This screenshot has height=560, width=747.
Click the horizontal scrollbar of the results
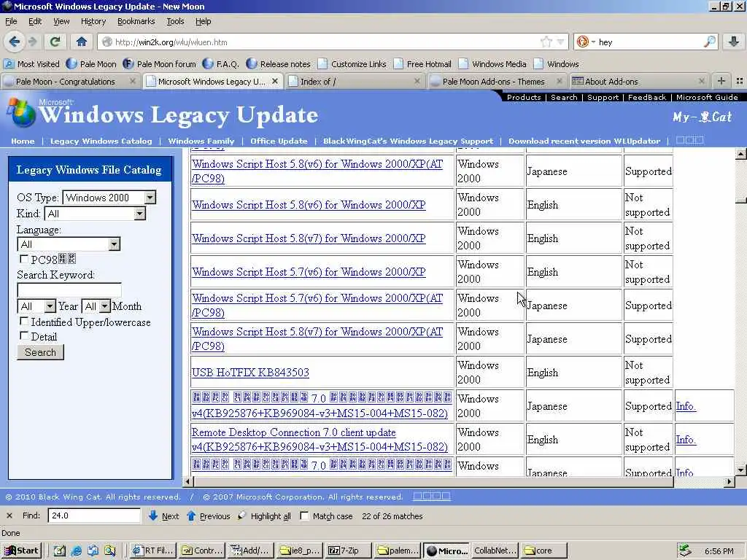(x=433, y=482)
